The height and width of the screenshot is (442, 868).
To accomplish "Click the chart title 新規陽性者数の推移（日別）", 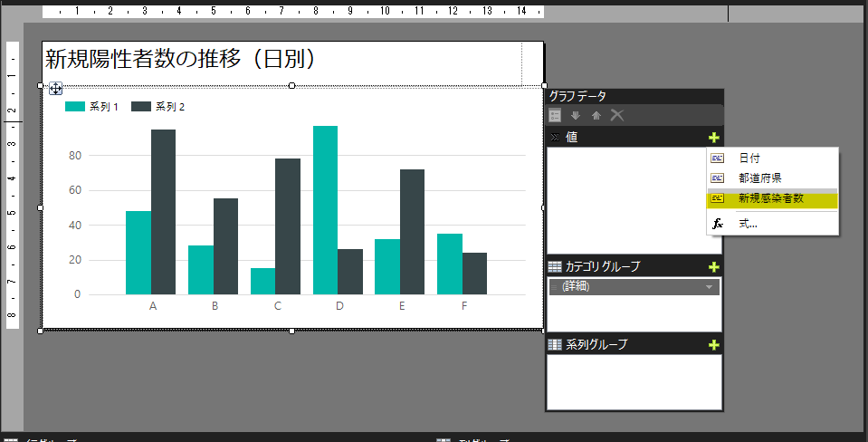I will (180, 60).
